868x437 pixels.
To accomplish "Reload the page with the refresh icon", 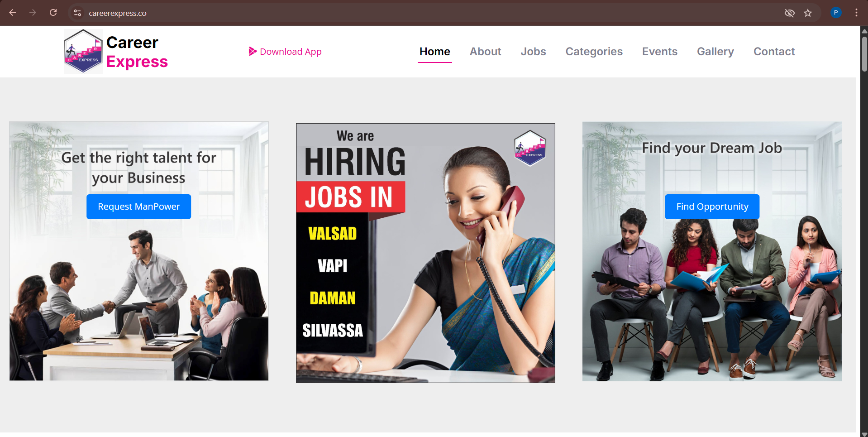I will click(x=53, y=13).
